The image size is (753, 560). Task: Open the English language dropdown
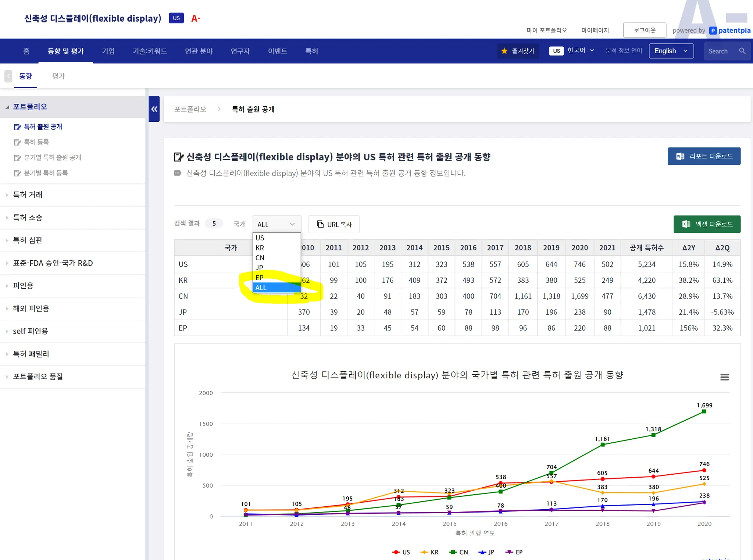click(x=671, y=51)
